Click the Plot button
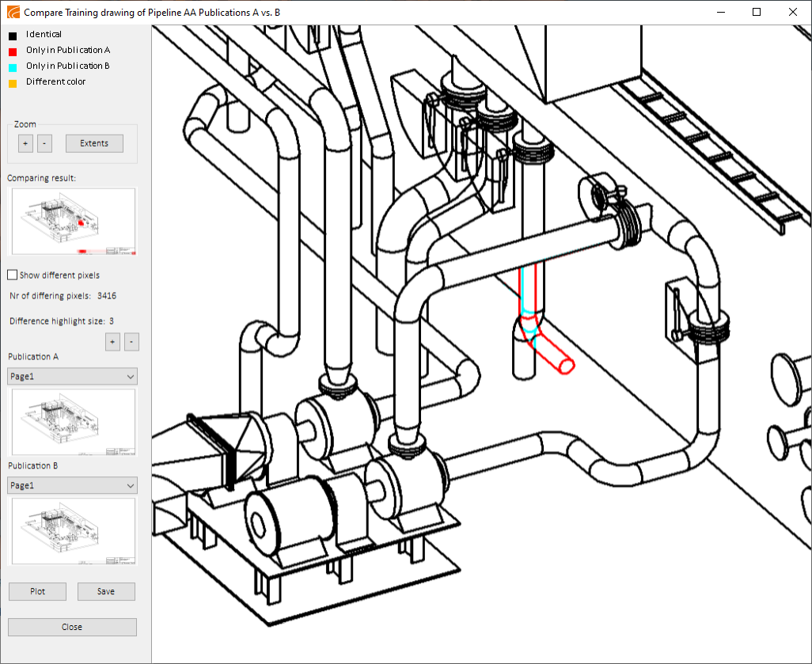The image size is (812, 664). click(37, 591)
